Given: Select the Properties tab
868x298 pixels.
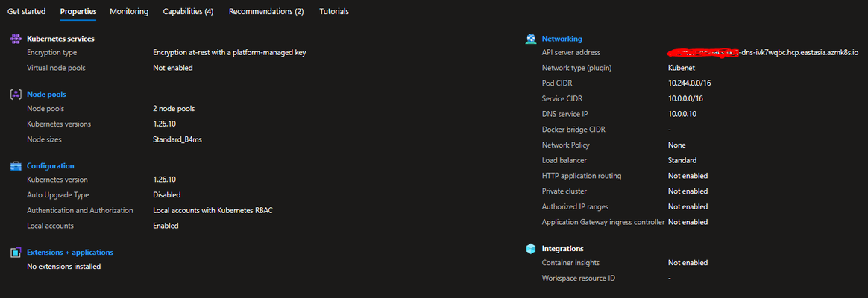Looking at the screenshot, I should [78, 11].
